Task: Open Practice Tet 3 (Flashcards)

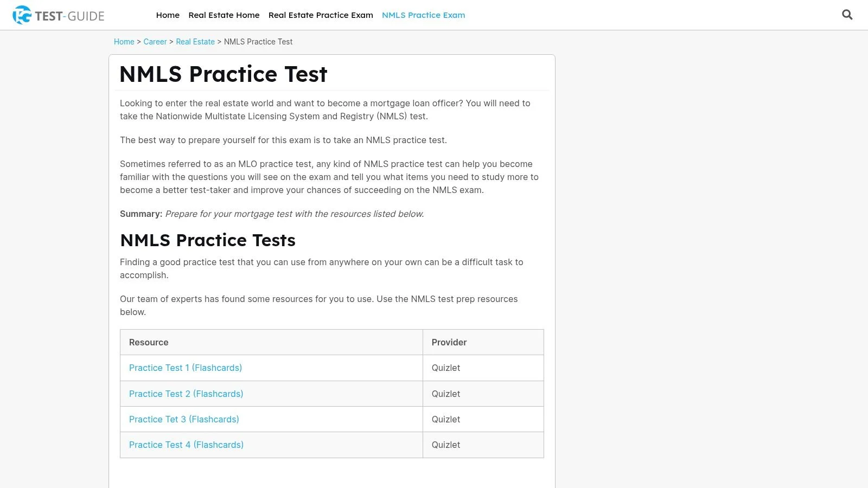Action: tap(184, 419)
